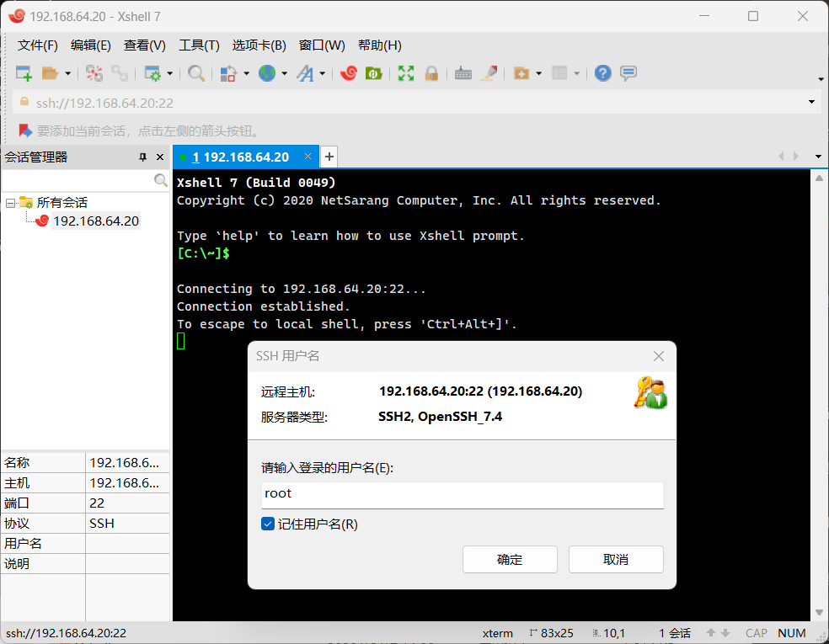The width and height of the screenshot is (829, 644).
Task: Open the address bar history dropdown
Action: [811, 102]
